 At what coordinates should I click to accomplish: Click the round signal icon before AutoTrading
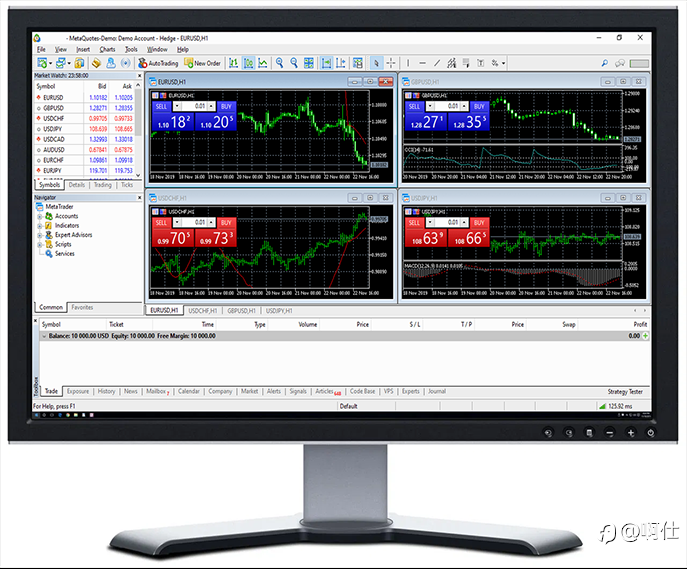click(x=126, y=63)
